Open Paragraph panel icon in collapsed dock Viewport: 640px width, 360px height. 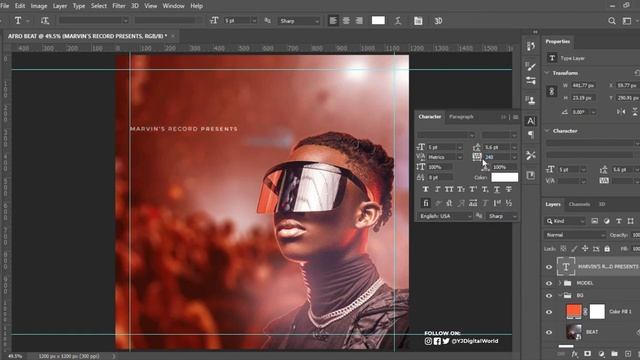pos(531,135)
